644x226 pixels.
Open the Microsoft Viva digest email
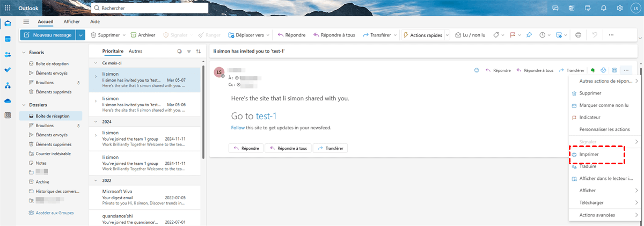145,198
